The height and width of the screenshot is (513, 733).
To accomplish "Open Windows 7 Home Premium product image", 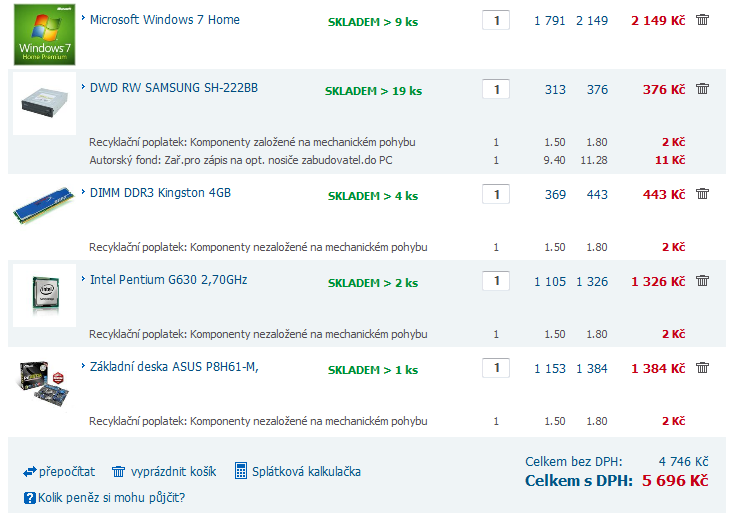I will pyautogui.click(x=44, y=35).
